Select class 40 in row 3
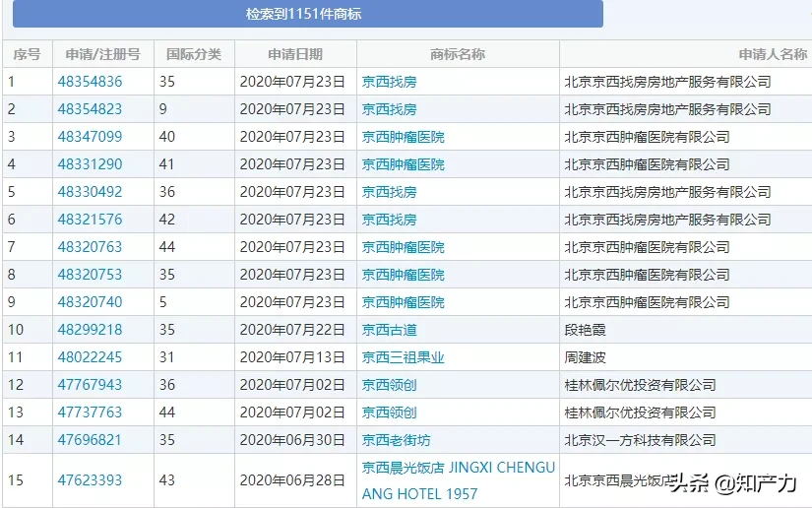 [x=166, y=137]
